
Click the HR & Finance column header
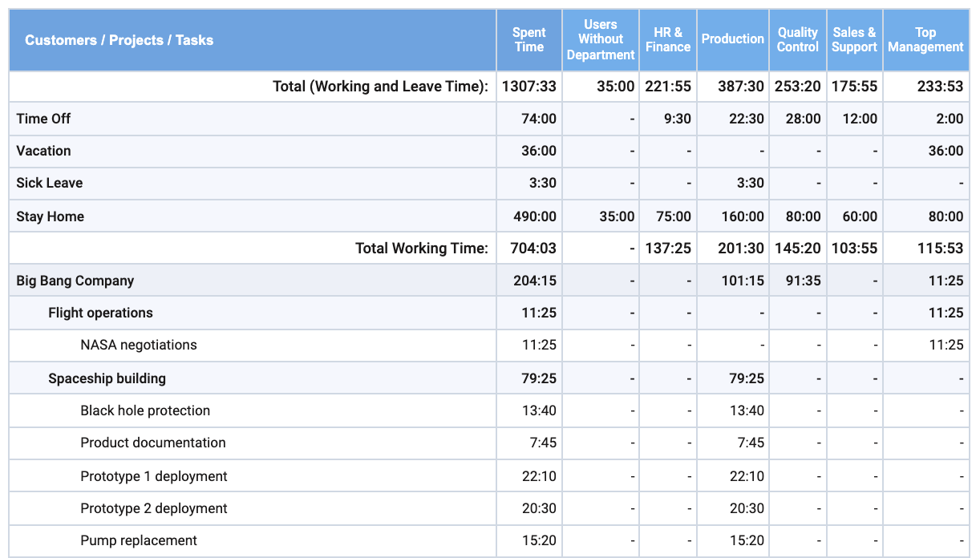pyautogui.click(x=668, y=38)
